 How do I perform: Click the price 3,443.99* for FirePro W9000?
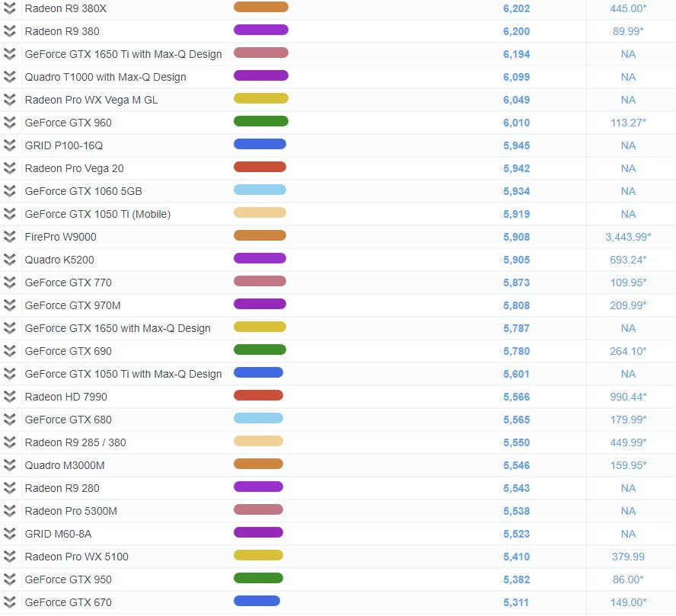pyautogui.click(x=628, y=237)
